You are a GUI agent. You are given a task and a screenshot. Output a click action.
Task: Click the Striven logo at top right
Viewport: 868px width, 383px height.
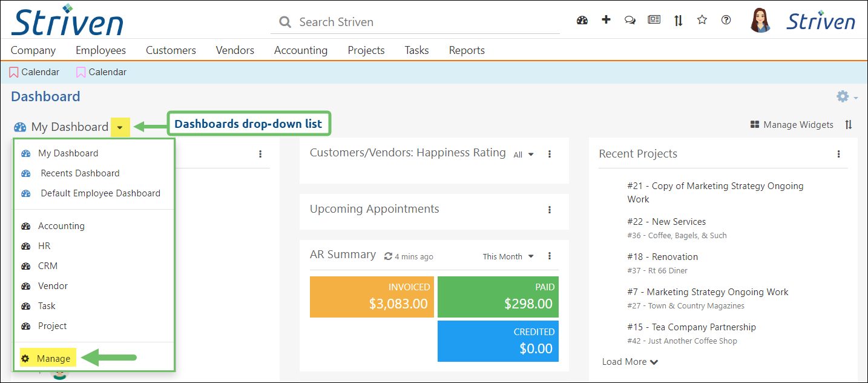point(821,20)
